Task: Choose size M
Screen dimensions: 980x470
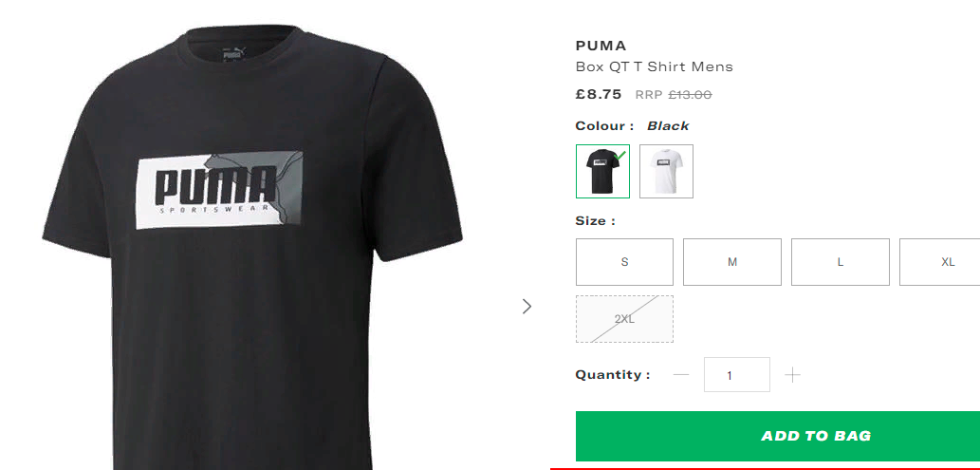Action: 731,262
